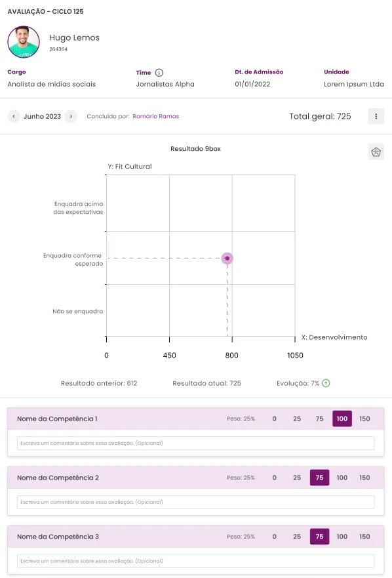Click the green evolution up-arrow icon
Viewport: 392px width, 578px height.
click(x=326, y=383)
